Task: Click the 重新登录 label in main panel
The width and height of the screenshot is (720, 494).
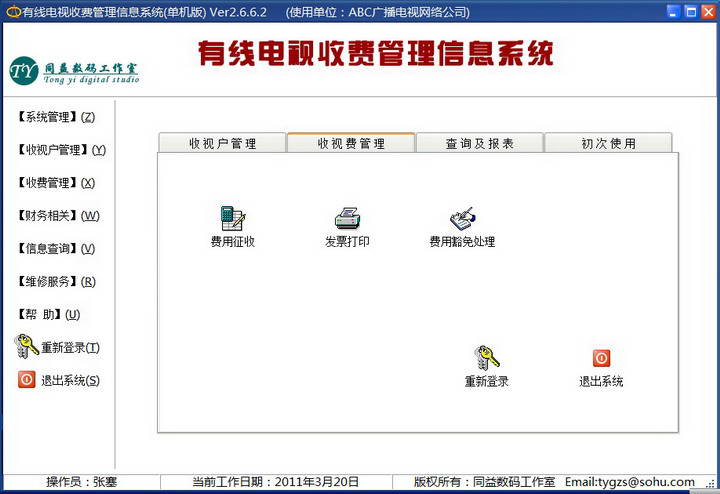Action: (x=486, y=381)
